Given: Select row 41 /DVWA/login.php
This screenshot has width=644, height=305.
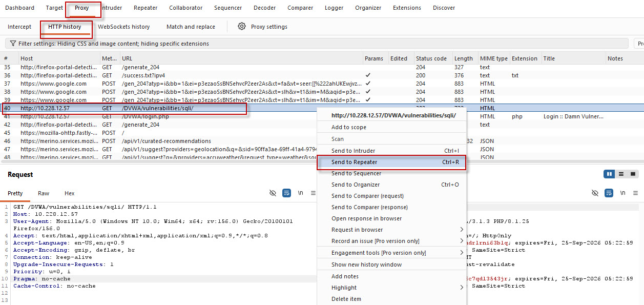Looking at the screenshot, I should [x=159, y=116].
